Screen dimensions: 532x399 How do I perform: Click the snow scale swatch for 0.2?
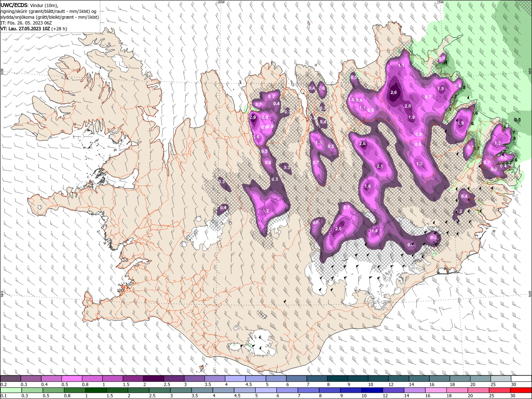coord(10,379)
